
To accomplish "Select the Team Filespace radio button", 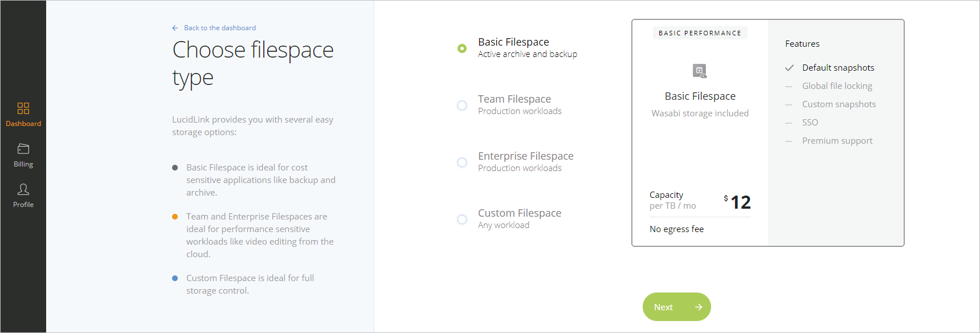I will (462, 105).
